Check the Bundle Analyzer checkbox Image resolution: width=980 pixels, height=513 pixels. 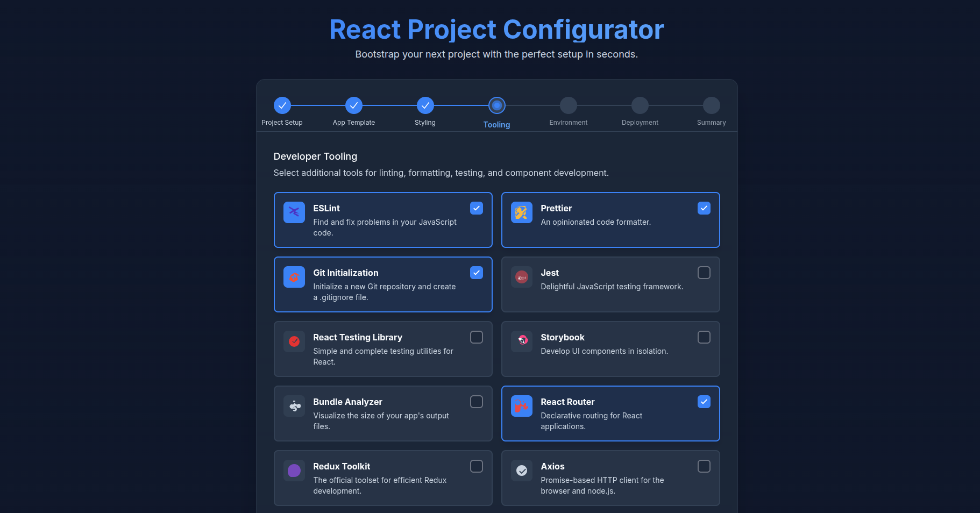click(x=477, y=402)
